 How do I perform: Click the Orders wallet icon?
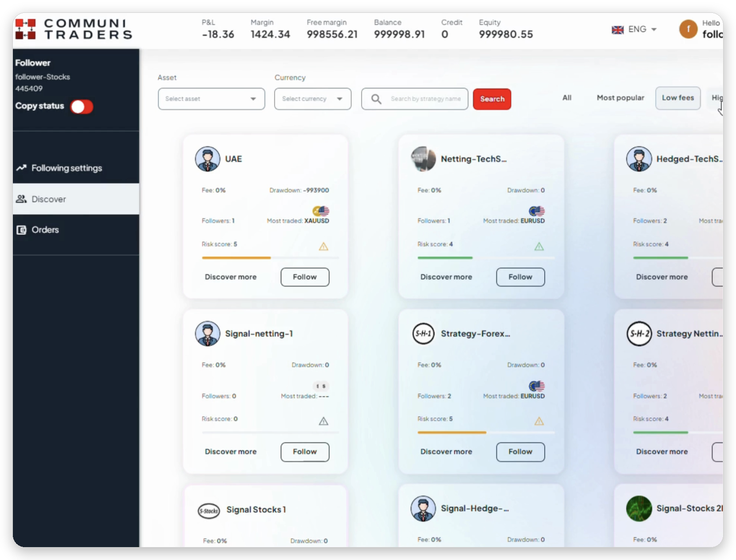[21, 230]
